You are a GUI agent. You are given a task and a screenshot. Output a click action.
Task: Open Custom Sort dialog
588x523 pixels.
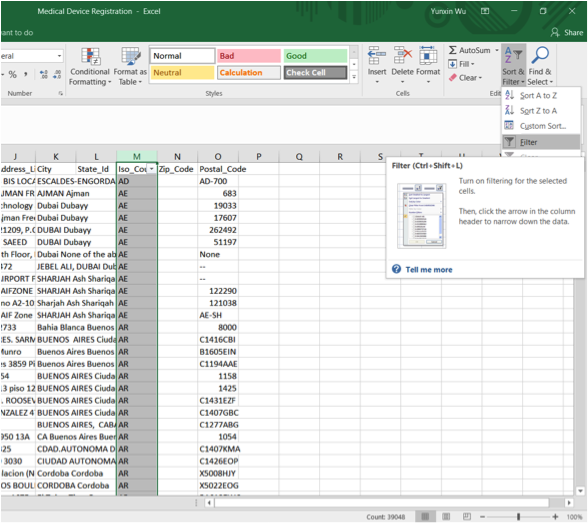pyautogui.click(x=541, y=126)
